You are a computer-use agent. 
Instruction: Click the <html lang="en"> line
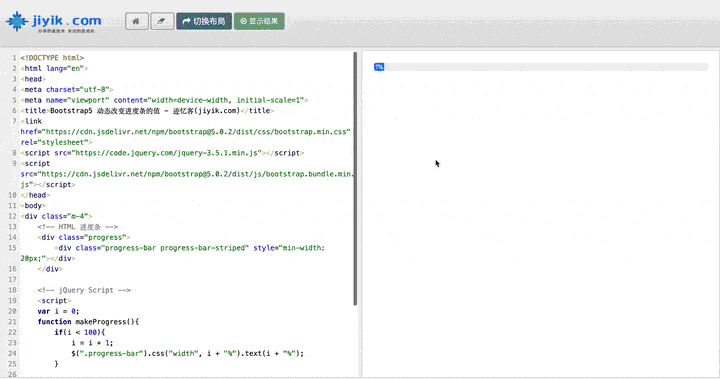coord(54,68)
